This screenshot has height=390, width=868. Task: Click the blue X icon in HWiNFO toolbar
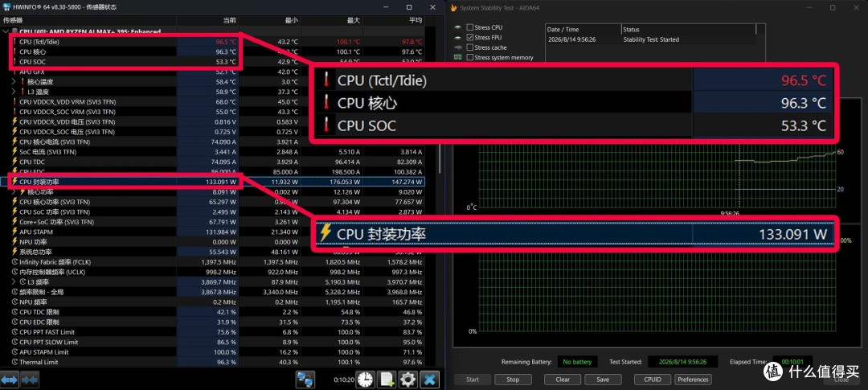[429, 380]
